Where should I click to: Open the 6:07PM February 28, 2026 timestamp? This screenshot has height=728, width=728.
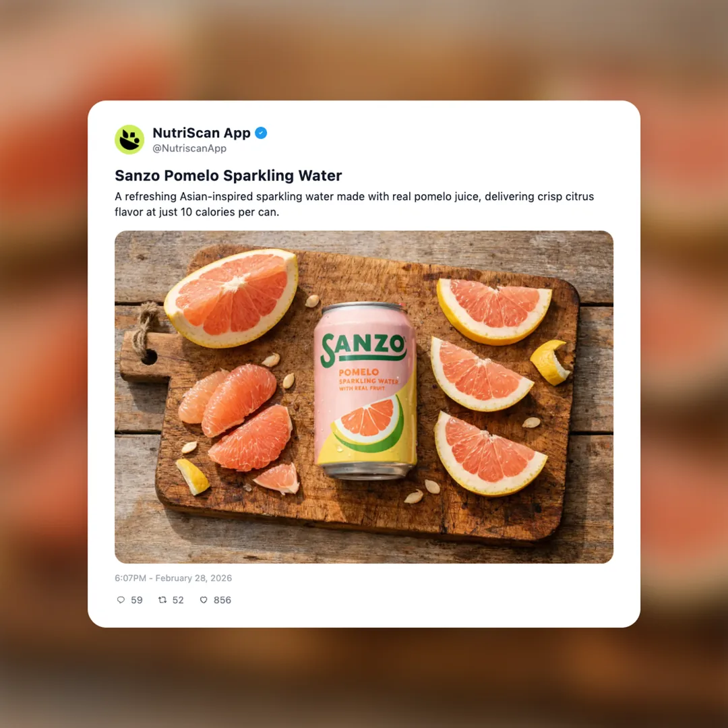click(x=173, y=578)
